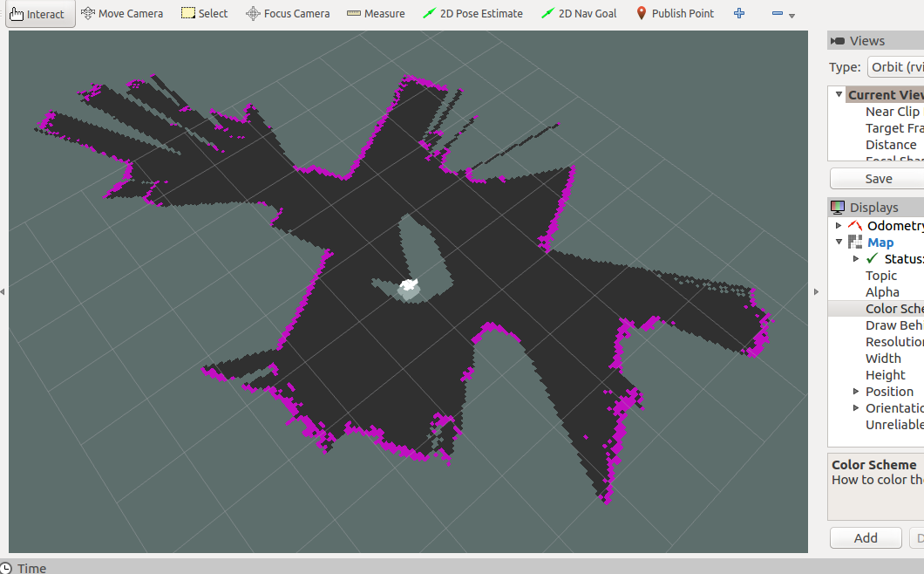Choose the Select tool

(205, 14)
